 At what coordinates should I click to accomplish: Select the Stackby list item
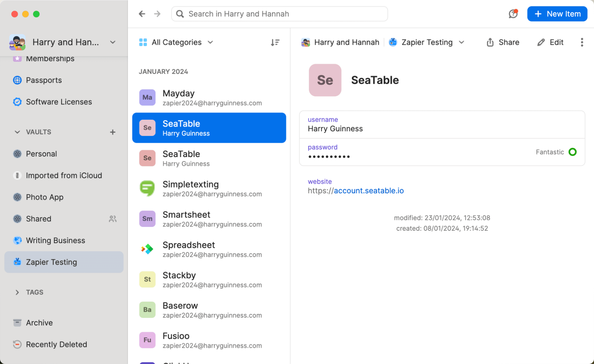[210, 279]
